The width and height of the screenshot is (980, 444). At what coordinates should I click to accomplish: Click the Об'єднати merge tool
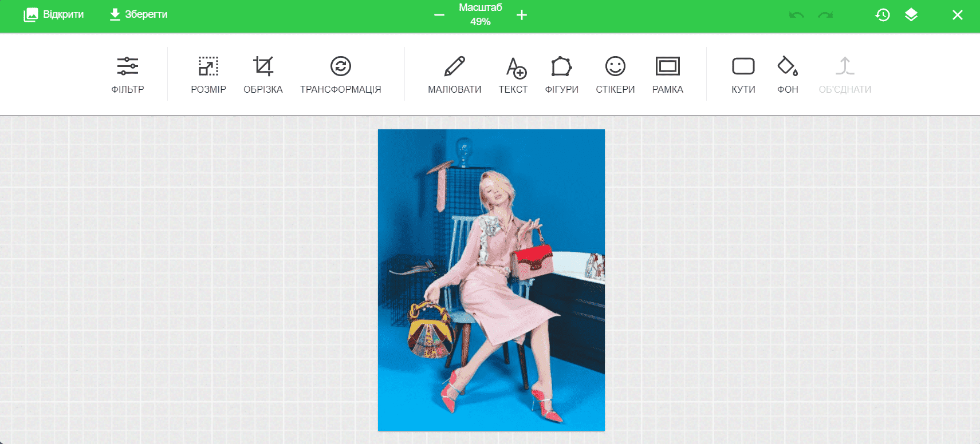point(845,74)
